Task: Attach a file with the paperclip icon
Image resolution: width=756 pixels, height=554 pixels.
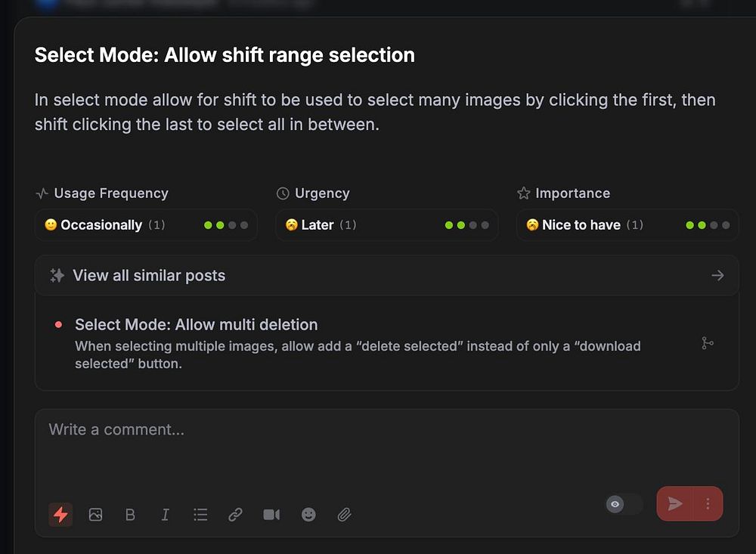Action: click(x=344, y=515)
